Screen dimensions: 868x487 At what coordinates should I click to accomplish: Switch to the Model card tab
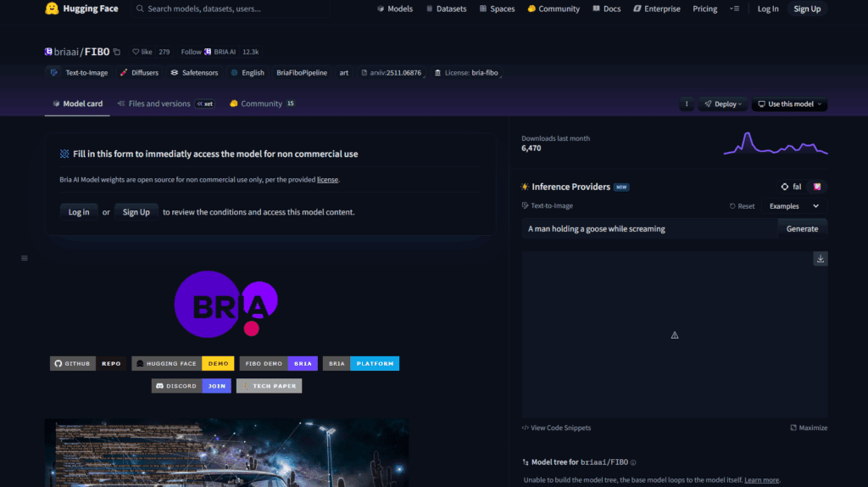(77, 104)
